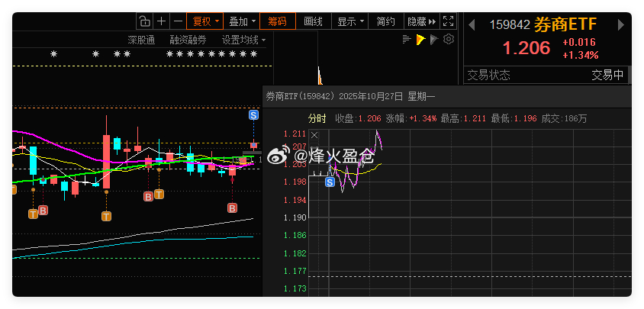Click the 1.173 axis price label
644x309 pixels.
(295, 288)
